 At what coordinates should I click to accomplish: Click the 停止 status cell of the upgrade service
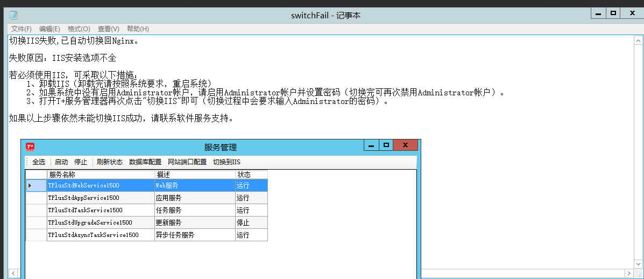pos(251,222)
